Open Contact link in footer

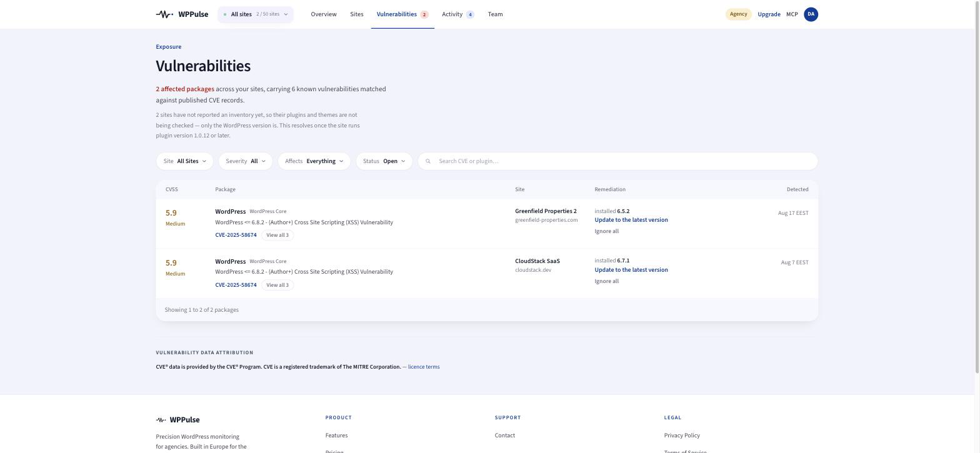pyautogui.click(x=505, y=436)
